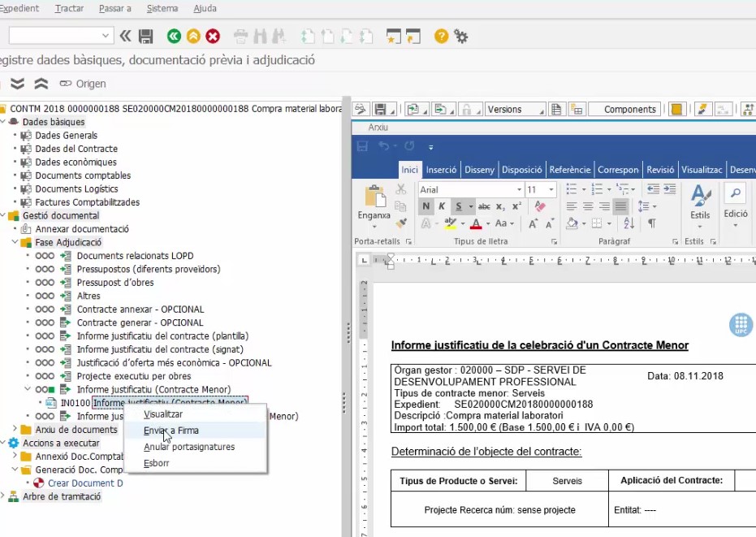This screenshot has height=537, width=756.
Task: Open the font size dropdown showing 11
Action: (x=551, y=189)
